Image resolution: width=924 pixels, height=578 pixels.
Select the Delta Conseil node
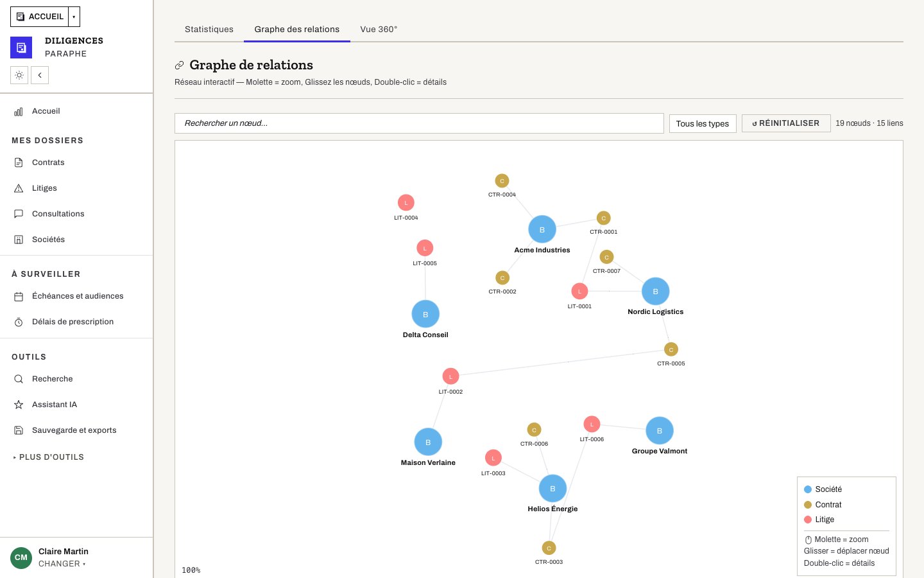click(425, 314)
